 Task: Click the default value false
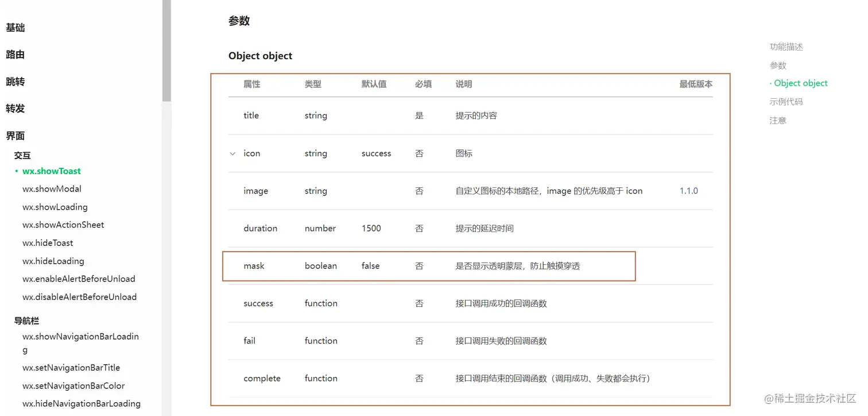(371, 266)
